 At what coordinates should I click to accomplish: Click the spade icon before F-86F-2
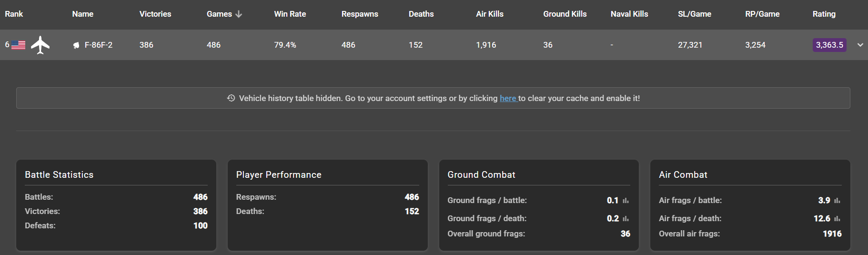pyautogui.click(x=76, y=45)
